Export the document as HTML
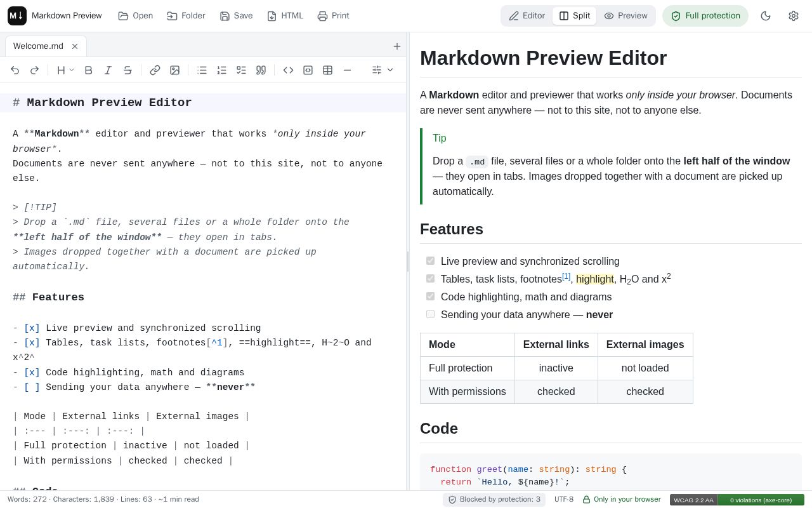The image size is (812, 508). coord(285,16)
